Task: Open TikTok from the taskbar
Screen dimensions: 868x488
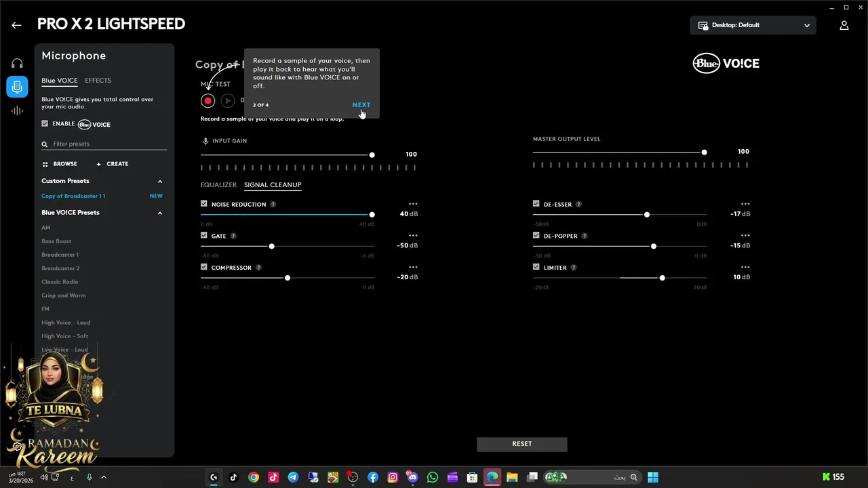Action: (x=233, y=477)
